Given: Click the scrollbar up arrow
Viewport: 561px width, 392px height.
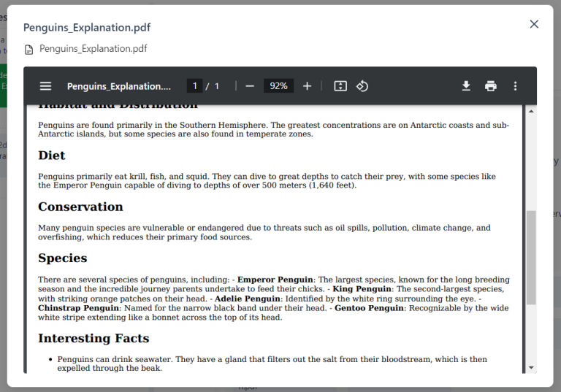Looking at the screenshot, I should 531,111.
